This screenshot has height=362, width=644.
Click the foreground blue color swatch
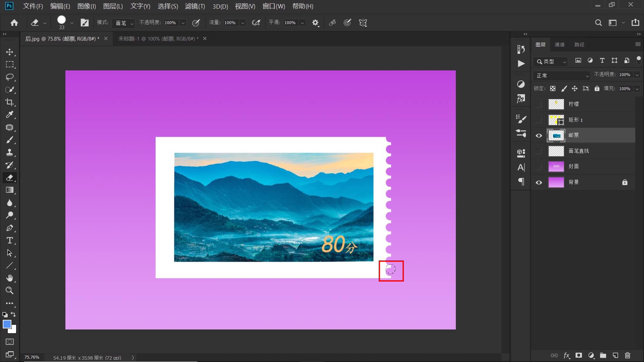[x=7, y=324]
